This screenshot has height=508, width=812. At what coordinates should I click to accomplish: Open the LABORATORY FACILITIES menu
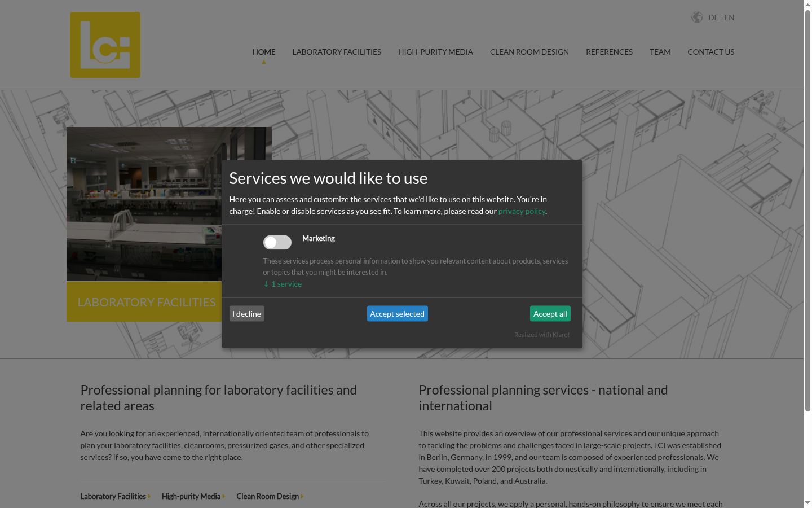click(337, 52)
